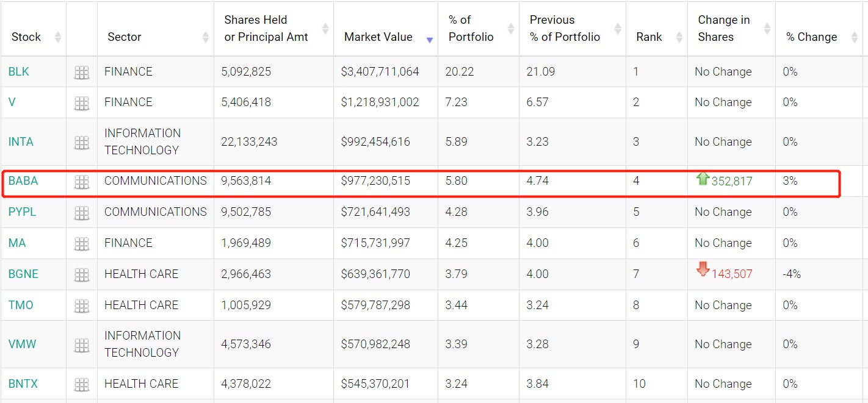Sort by % of Portfolio header
This screenshot has width=868, height=403.
point(471,29)
